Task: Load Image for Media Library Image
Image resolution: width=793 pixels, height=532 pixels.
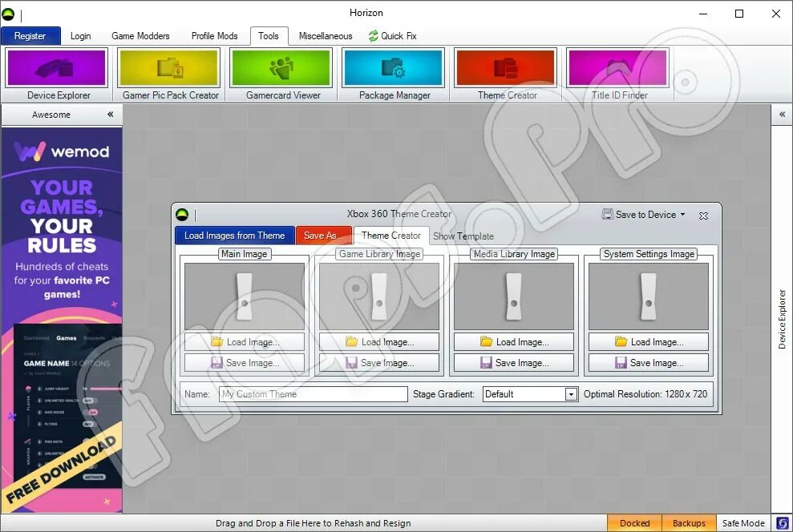Action: [514, 342]
